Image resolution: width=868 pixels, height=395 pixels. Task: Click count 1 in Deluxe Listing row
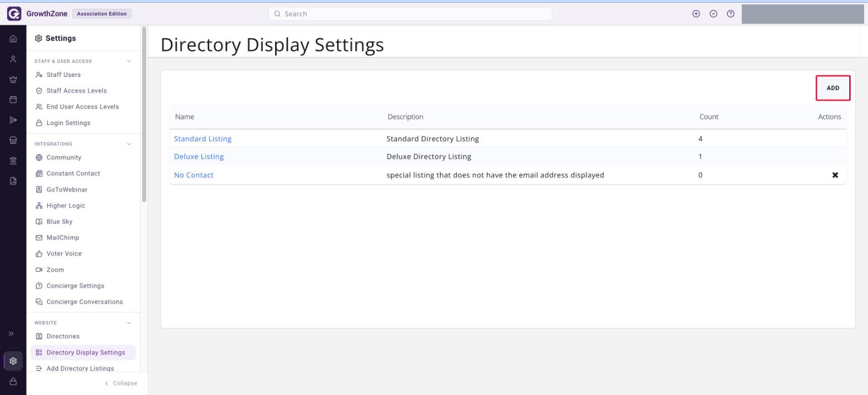700,157
